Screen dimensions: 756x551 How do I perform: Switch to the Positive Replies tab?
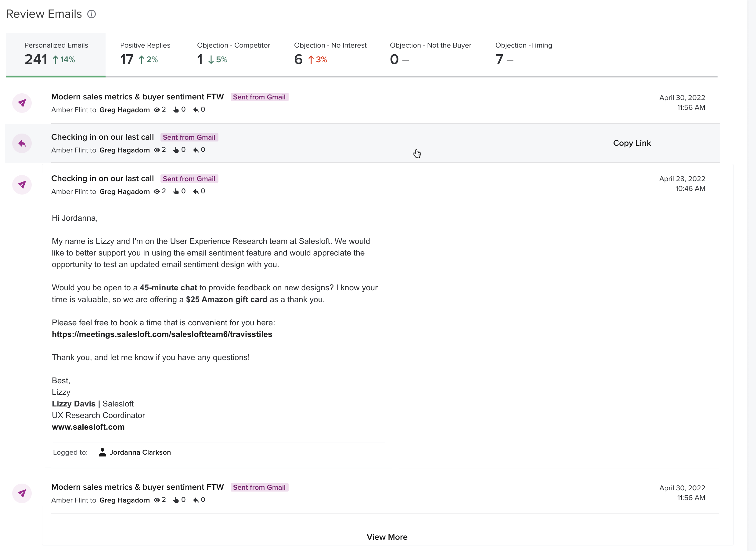coord(145,53)
